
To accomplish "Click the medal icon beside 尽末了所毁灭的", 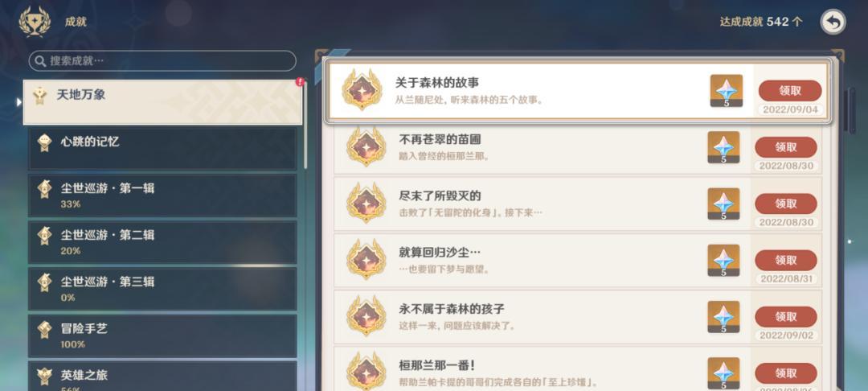I will [366, 203].
